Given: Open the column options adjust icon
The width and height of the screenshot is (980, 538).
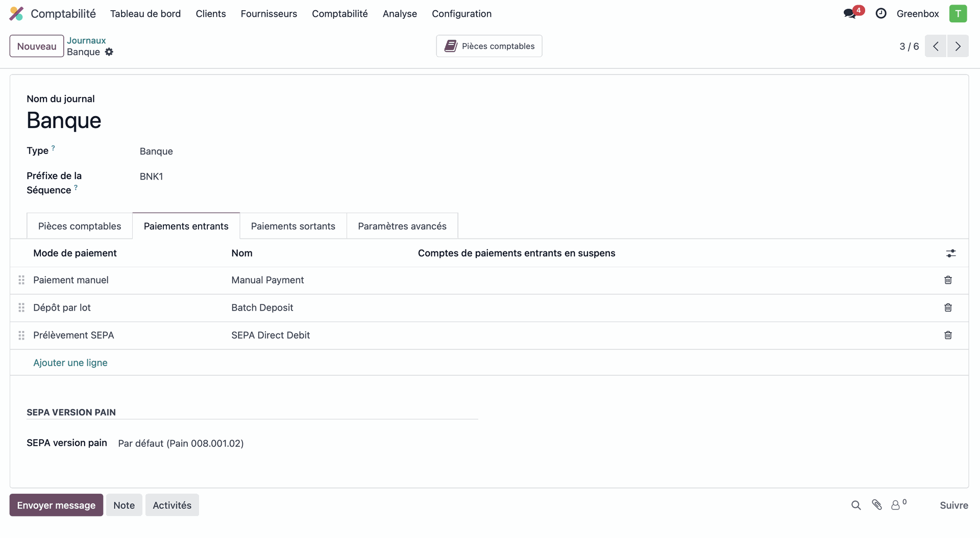Looking at the screenshot, I should 950,253.
